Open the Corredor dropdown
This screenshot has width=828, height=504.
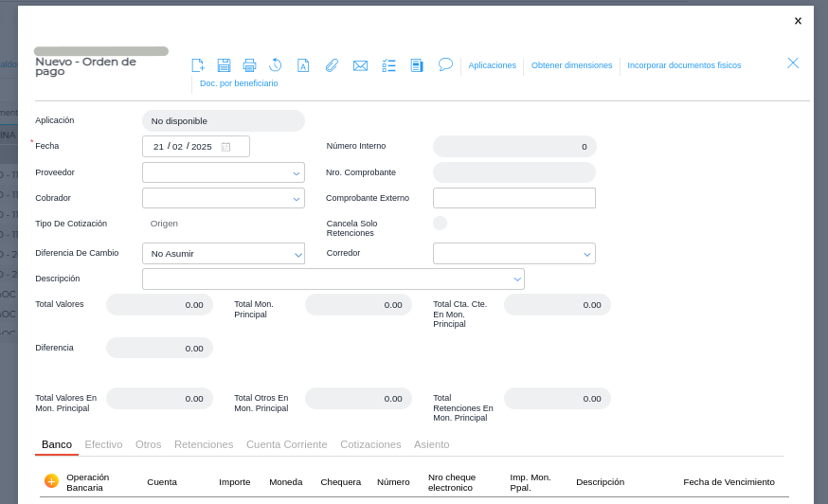click(587, 254)
